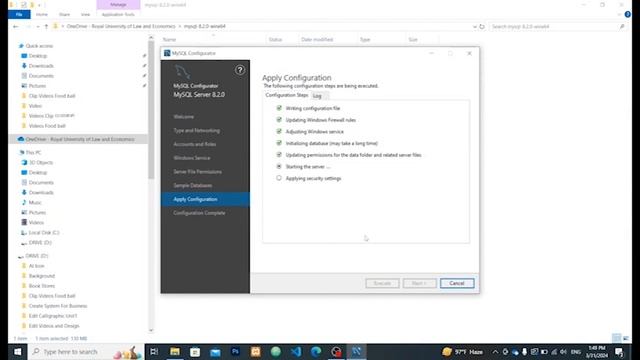Click the Writing configuration file step checkmark
The height and width of the screenshot is (360, 640).
click(279, 108)
